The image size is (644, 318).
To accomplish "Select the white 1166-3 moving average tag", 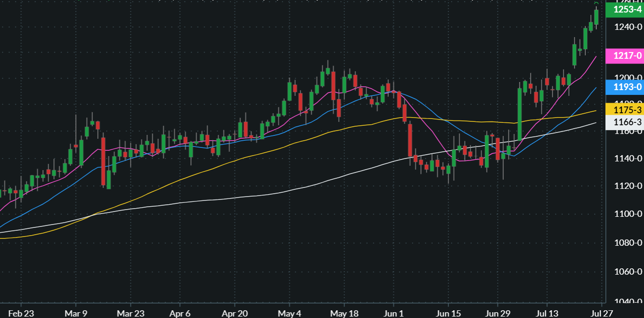I will pyautogui.click(x=625, y=122).
